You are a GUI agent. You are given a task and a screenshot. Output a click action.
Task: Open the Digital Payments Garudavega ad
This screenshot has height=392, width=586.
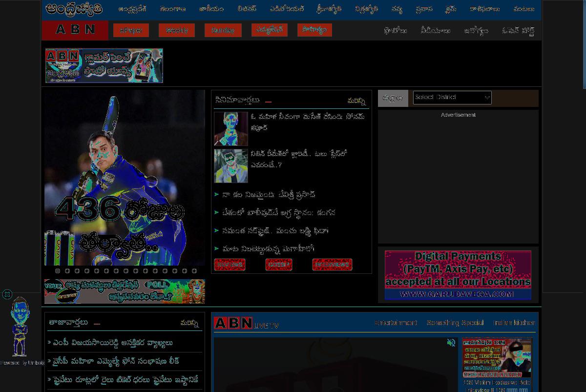coord(458,275)
